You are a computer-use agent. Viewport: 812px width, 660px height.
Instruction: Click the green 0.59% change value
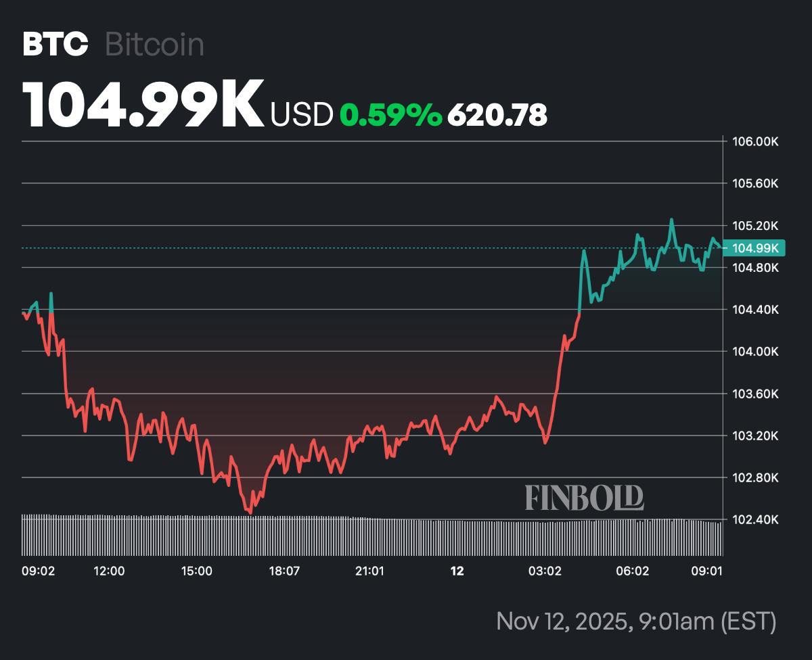(390, 115)
